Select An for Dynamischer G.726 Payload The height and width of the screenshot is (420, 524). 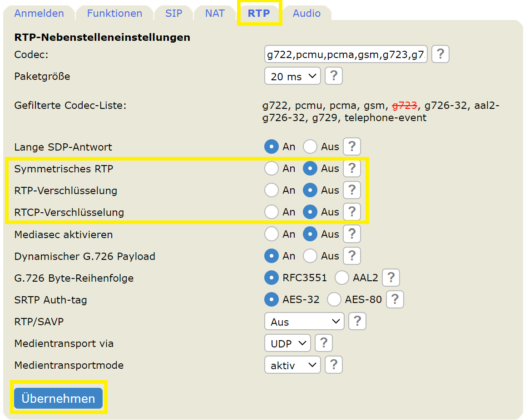coord(272,256)
